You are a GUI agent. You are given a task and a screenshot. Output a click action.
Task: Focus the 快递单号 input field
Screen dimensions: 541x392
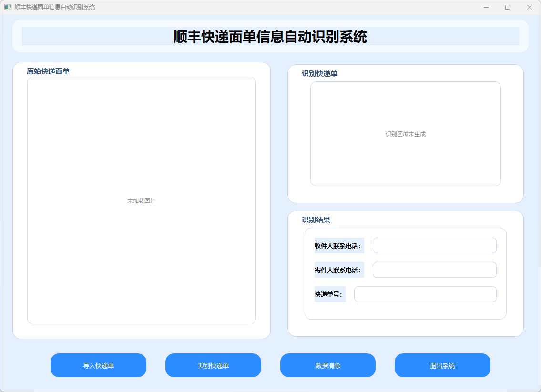426,294
